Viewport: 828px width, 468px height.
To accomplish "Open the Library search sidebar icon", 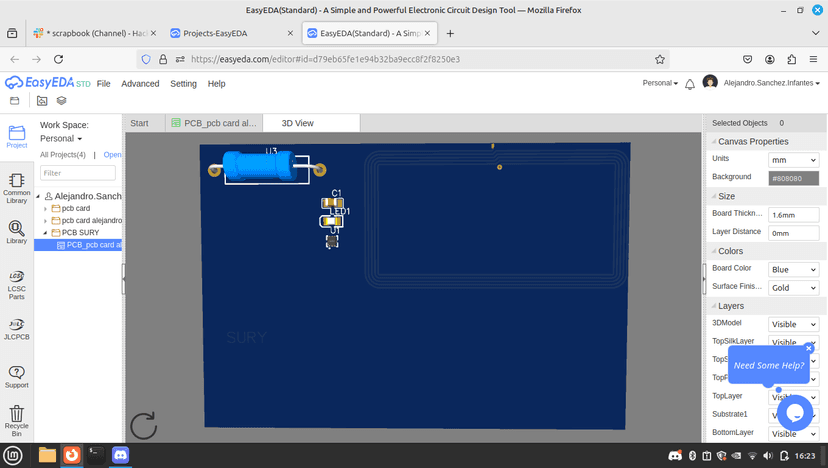I will [16, 232].
